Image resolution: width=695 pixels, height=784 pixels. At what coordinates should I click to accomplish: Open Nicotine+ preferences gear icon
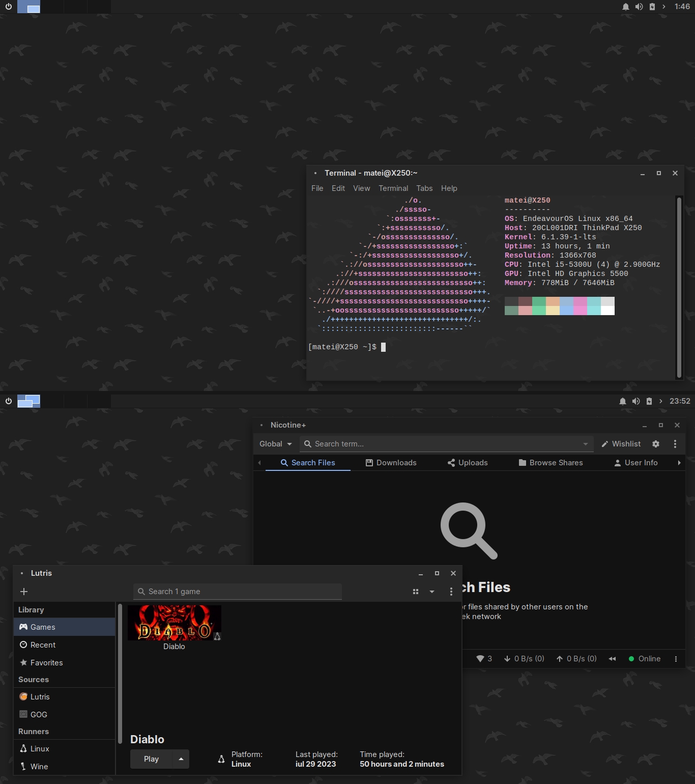click(x=656, y=444)
